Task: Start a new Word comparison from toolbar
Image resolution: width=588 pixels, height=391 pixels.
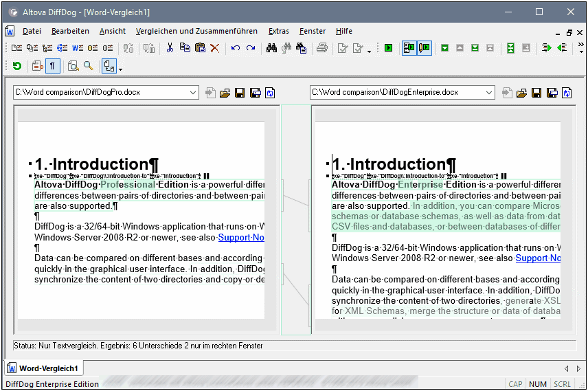Action: [x=78, y=48]
